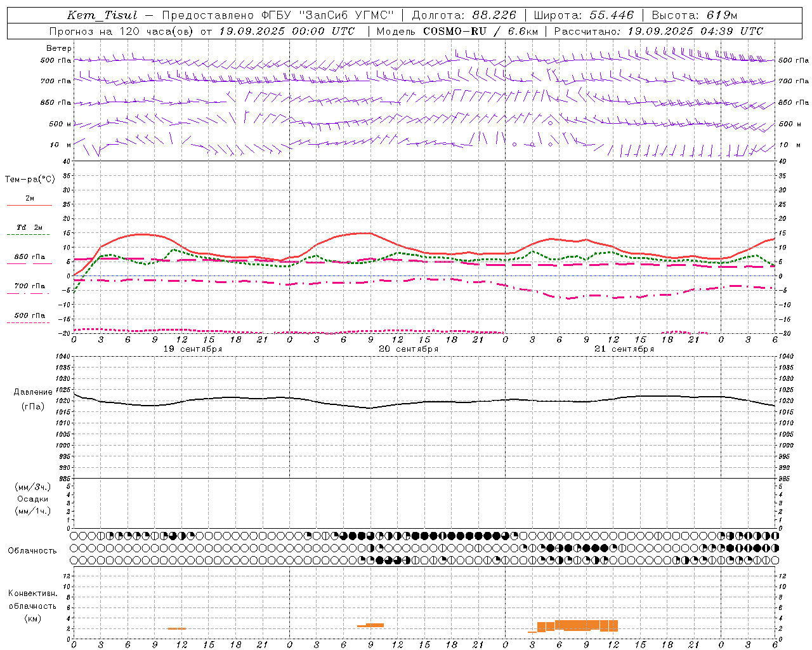Click the Ветер panel label

[59, 48]
